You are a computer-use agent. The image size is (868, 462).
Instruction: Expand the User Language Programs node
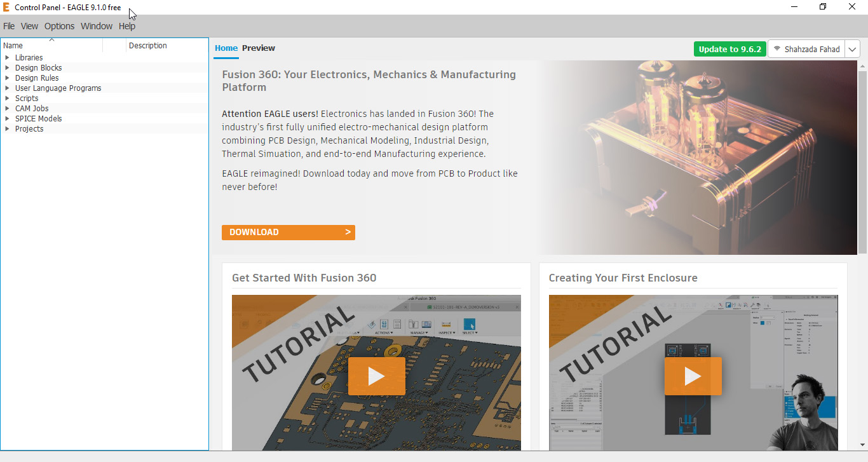coord(7,88)
